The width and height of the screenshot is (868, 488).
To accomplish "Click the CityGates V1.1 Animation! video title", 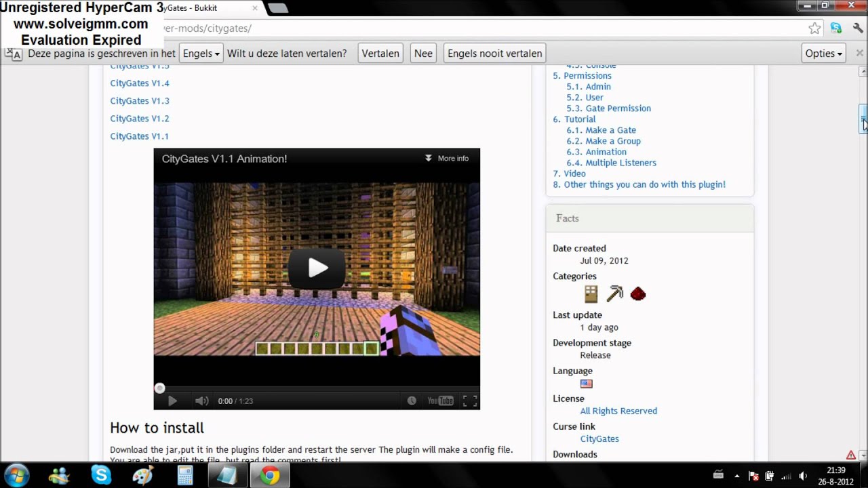I will (x=224, y=159).
